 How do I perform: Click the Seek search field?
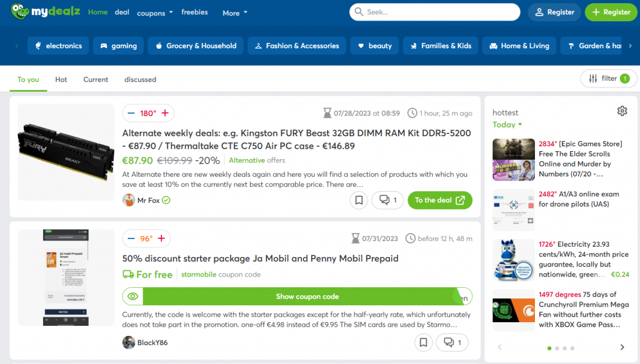[x=435, y=12]
